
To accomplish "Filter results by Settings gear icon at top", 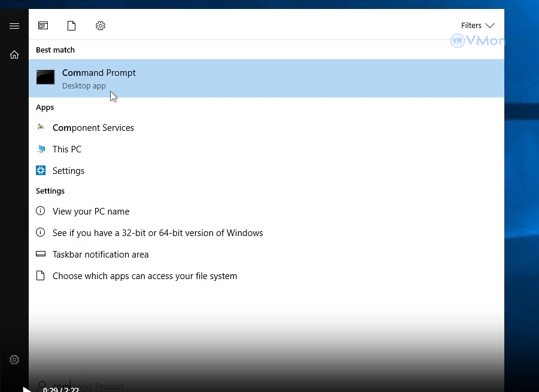I will (101, 26).
